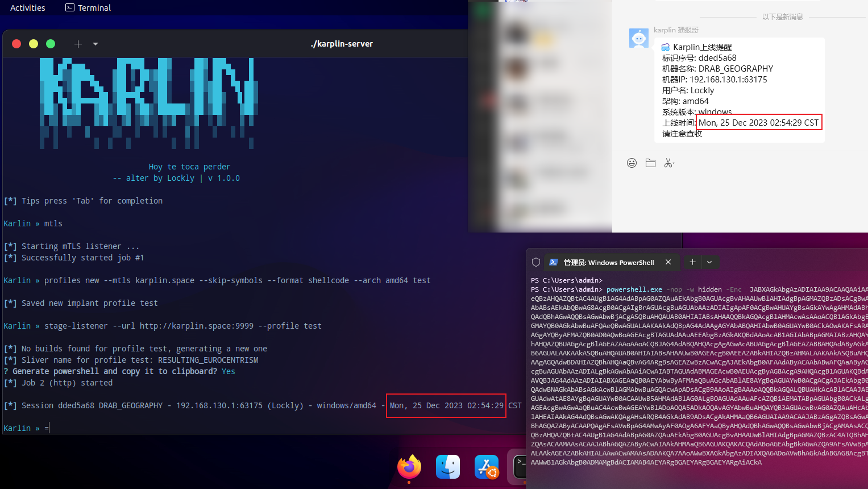This screenshot has width=868, height=489.
Task: Open the Activities overview
Action: point(28,8)
